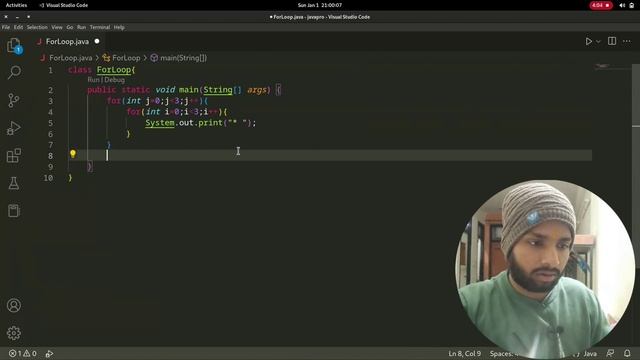
Task: Open the system volume icon
Action: 622,5
